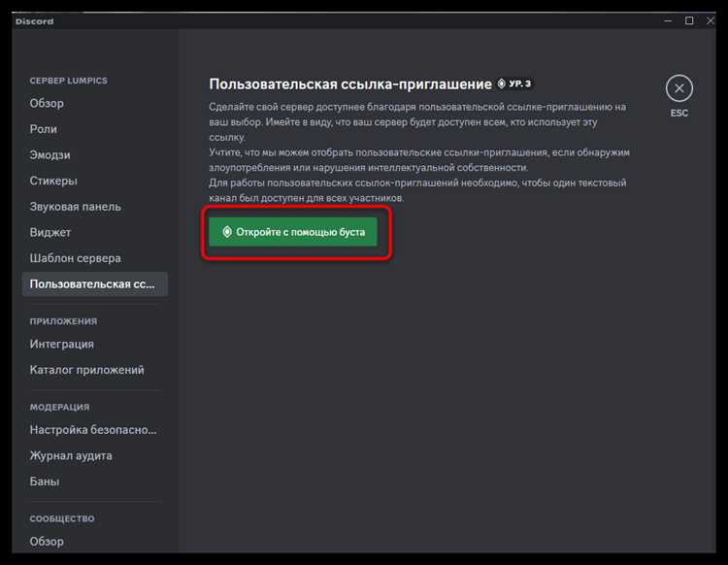Open Каталог приложений item

[x=86, y=370]
